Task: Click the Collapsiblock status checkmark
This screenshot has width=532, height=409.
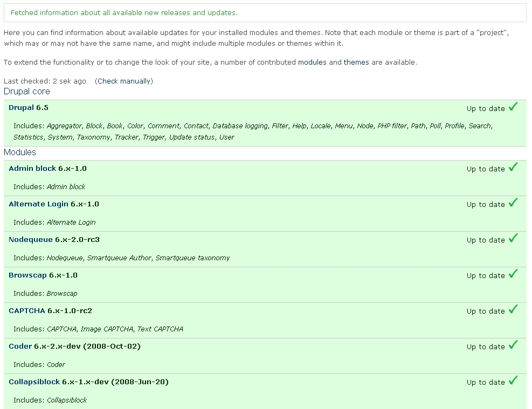Action: [513, 380]
